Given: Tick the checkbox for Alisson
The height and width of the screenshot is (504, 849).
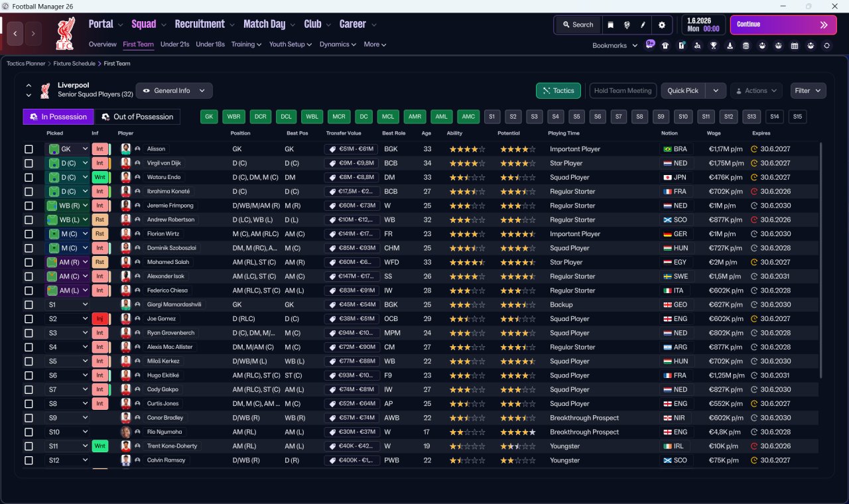Looking at the screenshot, I should pos(29,149).
